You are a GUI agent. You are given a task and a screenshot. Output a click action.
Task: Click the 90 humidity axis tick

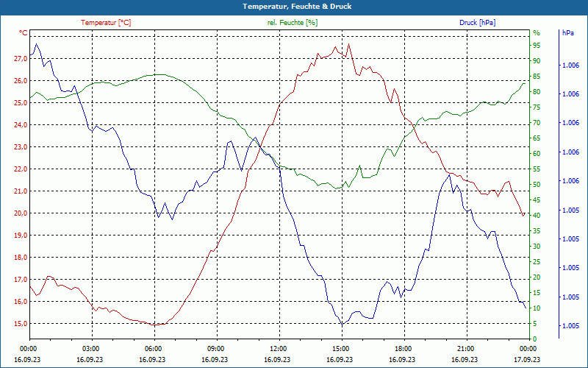pyautogui.click(x=537, y=61)
